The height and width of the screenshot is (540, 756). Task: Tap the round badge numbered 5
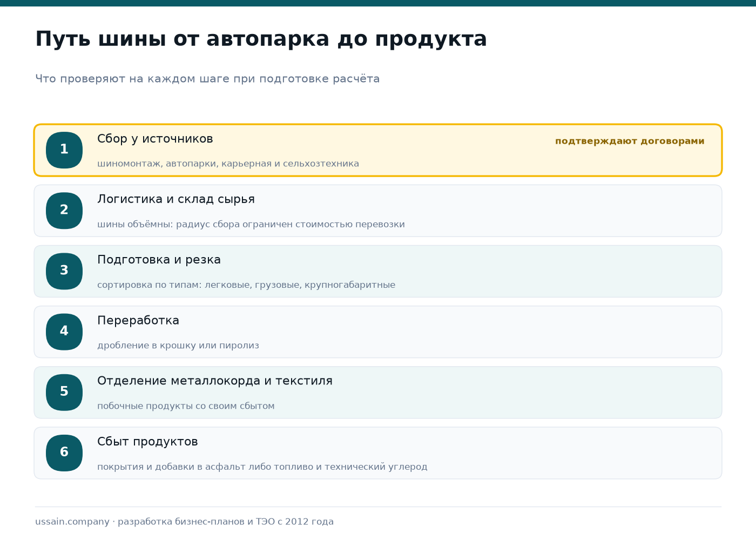click(x=64, y=392)
